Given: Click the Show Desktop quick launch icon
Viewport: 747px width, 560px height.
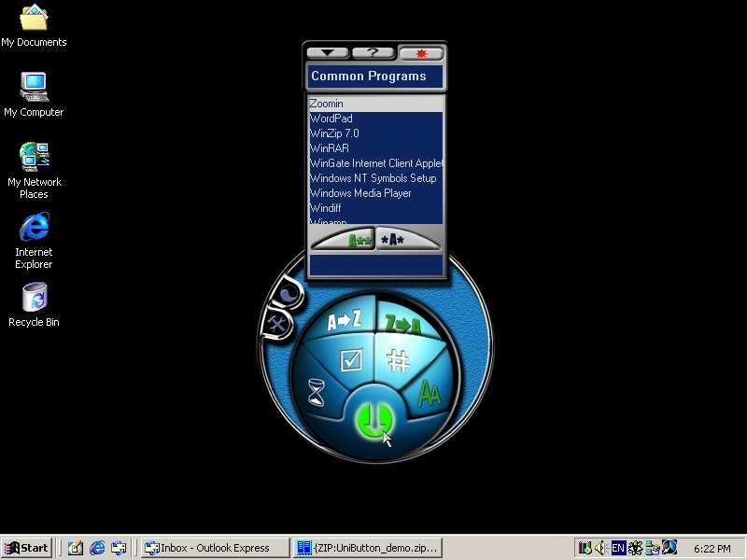Looking at the screenshot, I should tap(76, 548).
